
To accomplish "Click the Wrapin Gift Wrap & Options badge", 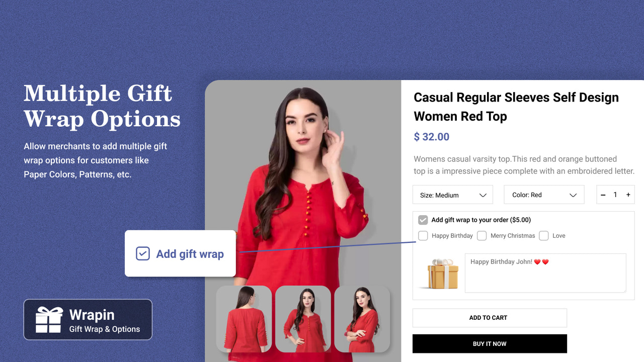I will tap(88, 320).
